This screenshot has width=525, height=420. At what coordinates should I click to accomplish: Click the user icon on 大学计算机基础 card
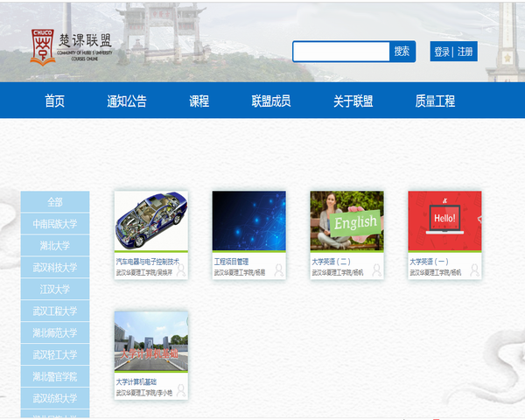[181, 391]
